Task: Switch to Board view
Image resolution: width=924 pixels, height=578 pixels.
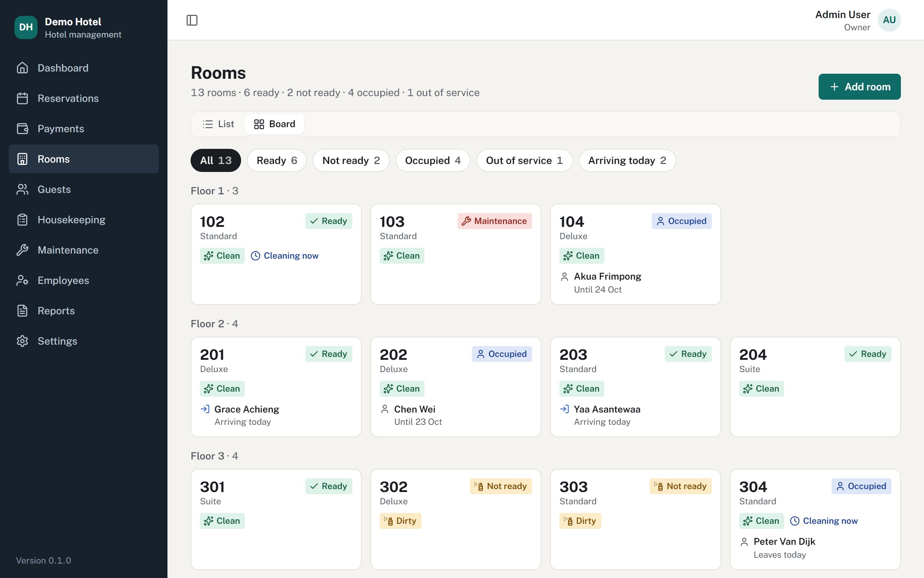Action: 275,124
